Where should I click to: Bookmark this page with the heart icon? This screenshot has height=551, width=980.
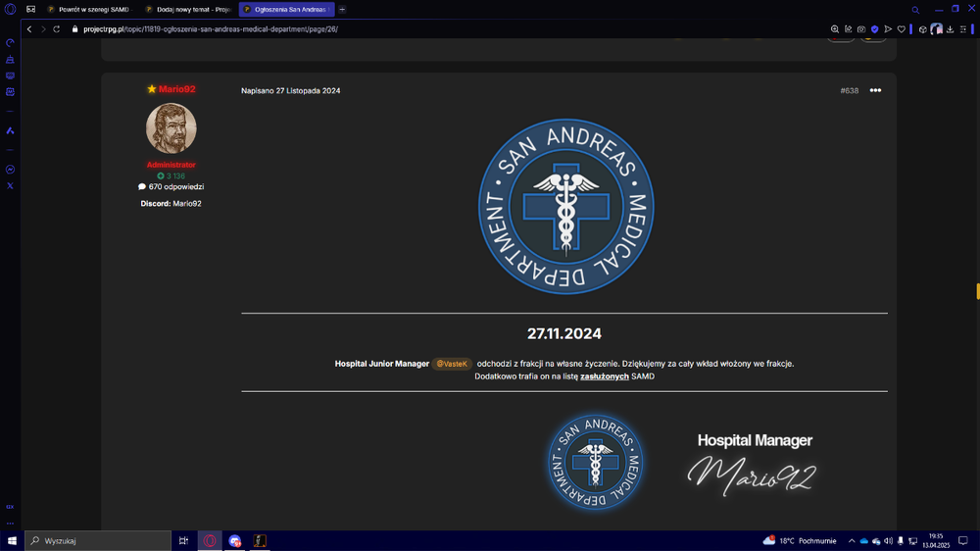pos(901,29)
